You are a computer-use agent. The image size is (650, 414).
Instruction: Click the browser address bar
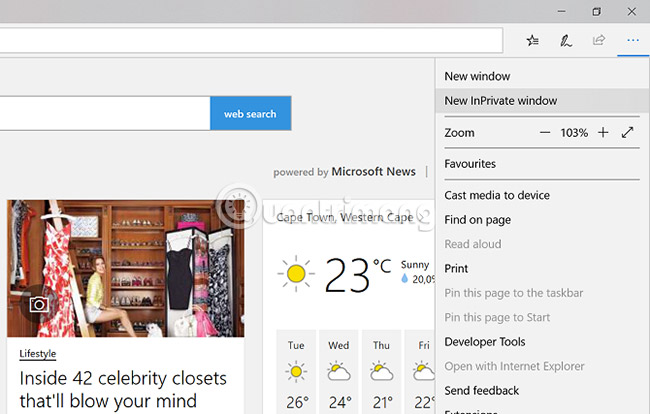[251, 40]
